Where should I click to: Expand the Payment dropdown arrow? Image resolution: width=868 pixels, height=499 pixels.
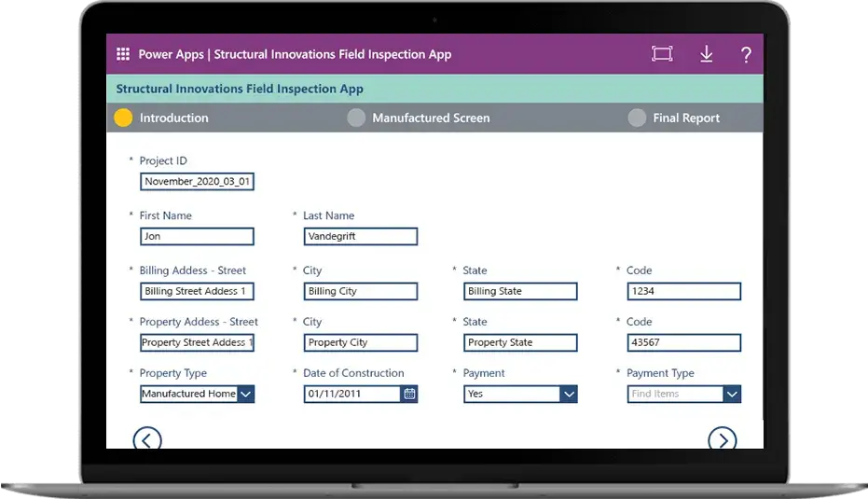pyautogui.click(x=569, y=394)
